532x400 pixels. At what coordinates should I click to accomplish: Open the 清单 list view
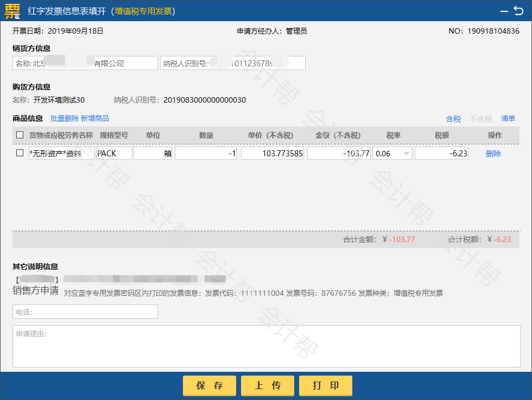(508, 119)
